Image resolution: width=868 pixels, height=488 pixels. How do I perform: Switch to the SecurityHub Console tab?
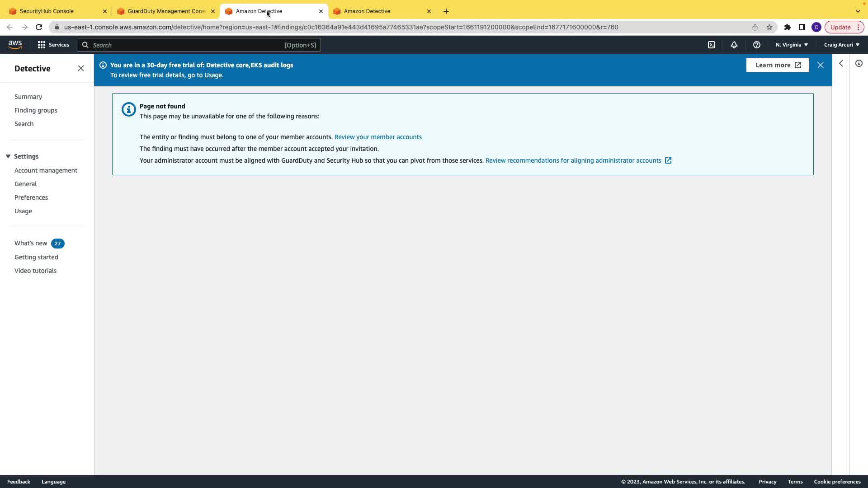tap(47, 11)
